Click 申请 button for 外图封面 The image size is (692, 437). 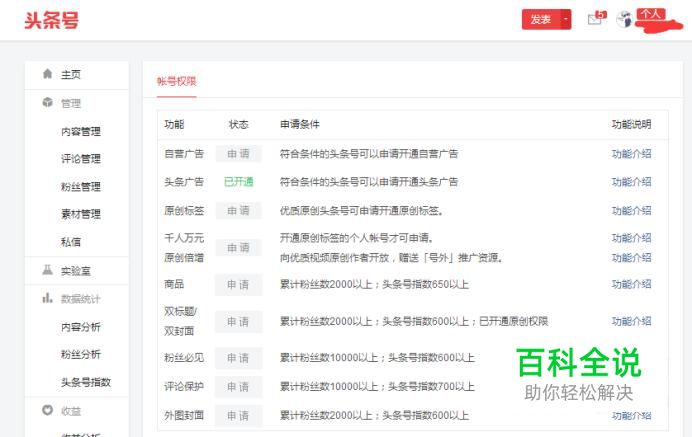pos(238,415)
